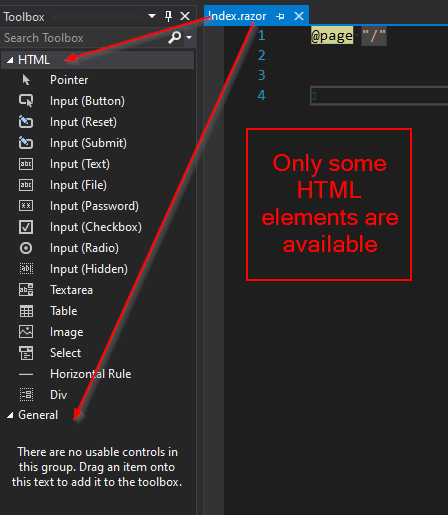448x515 pixels.
Task: Select the Input (Reset) label
Action: [83, 122]
